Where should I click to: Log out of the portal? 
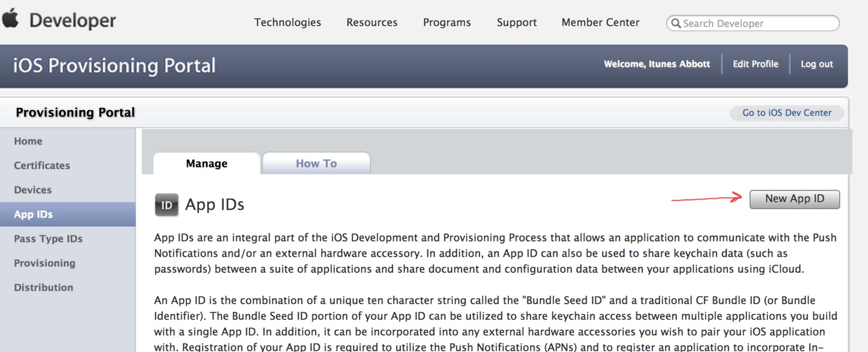[x=817, y=64]
